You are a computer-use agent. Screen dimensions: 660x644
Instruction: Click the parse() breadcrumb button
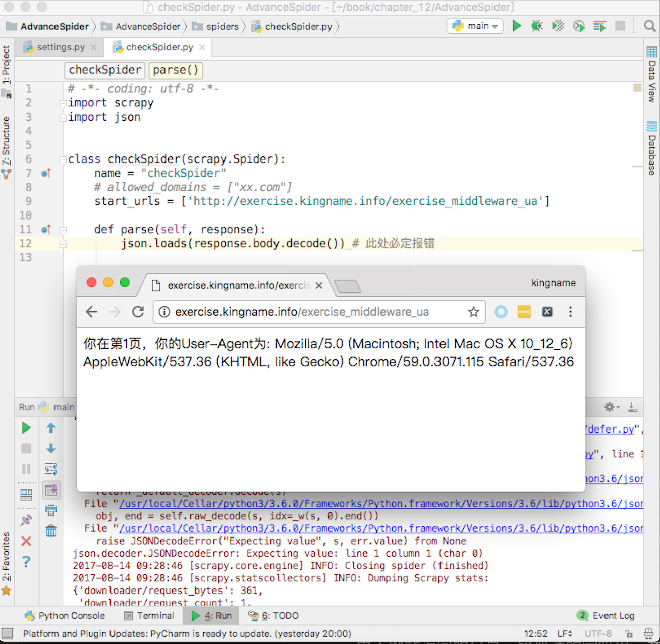point(176,70)
